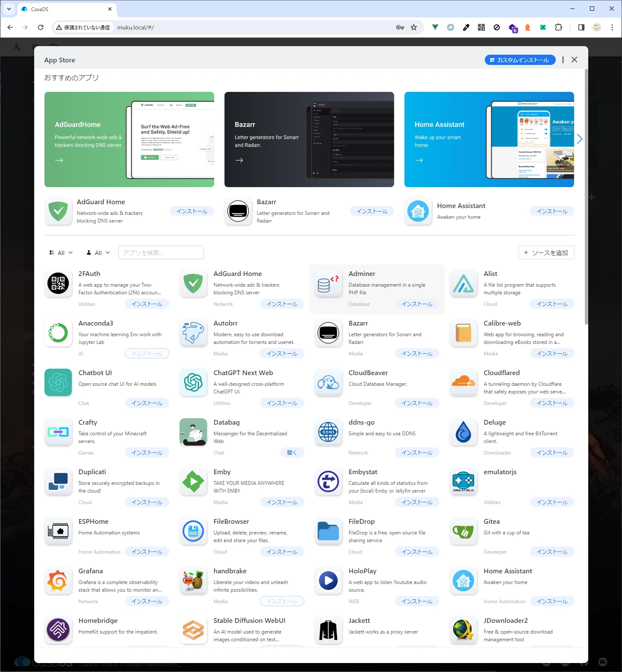Screen dimensions: 622x672
Task: Click the address bar URL muku.local
Action: (x=135, y=27)
